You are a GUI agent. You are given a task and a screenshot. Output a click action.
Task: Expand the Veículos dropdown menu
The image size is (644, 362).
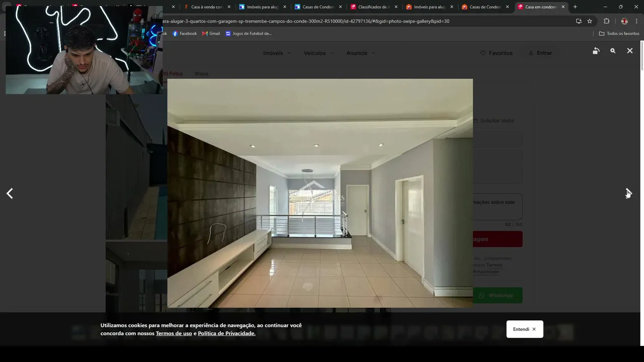point(318,53)
